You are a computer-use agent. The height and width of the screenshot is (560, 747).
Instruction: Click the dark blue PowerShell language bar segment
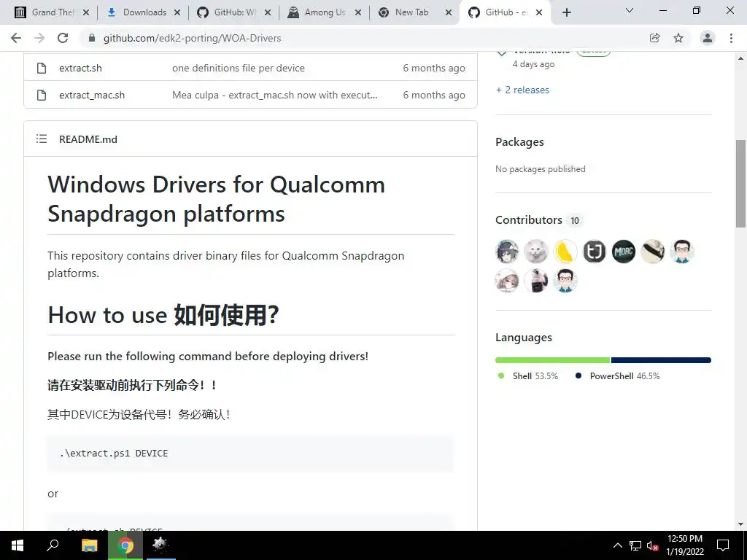tap(661, 360)
